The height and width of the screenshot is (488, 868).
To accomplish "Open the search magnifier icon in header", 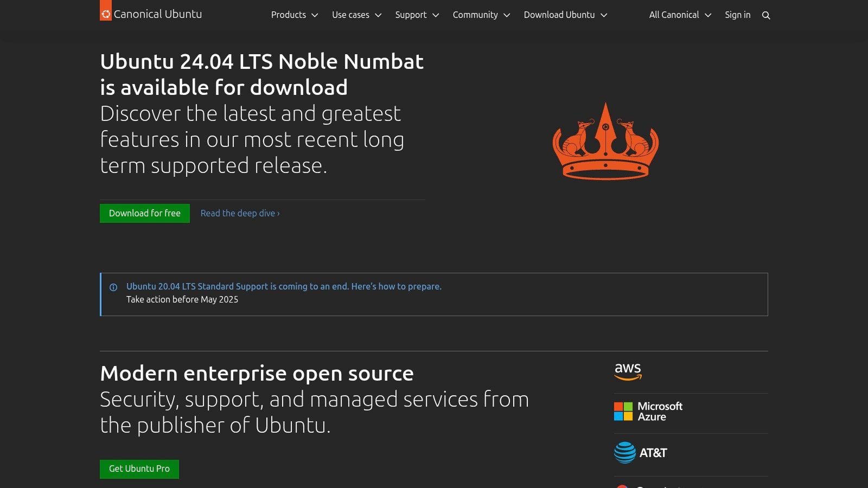I will 766,15.
